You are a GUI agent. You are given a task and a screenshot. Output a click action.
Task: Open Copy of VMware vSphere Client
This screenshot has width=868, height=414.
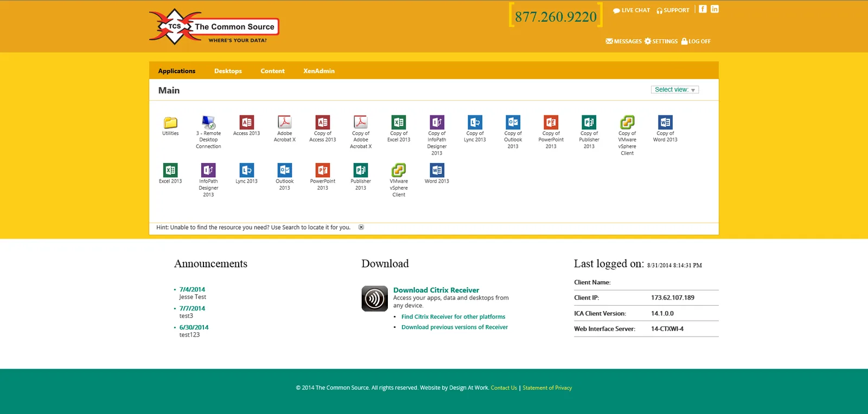627,122
